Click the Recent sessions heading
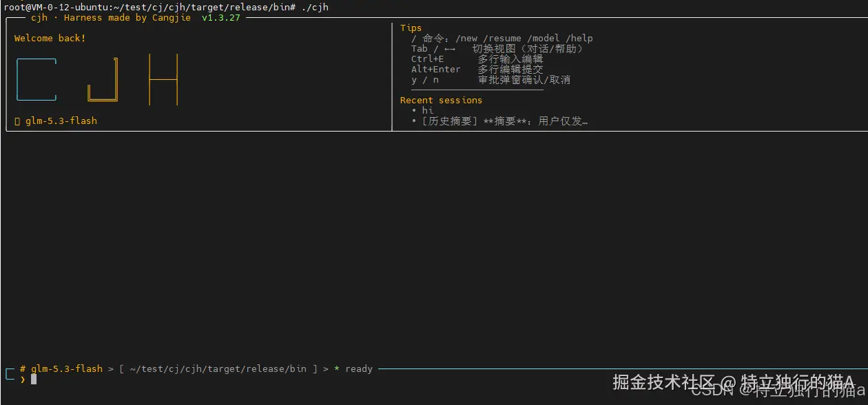 441,101
